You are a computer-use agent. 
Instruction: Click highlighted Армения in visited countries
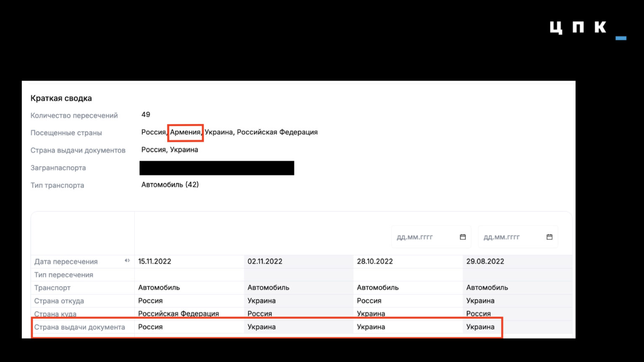tap(185, 132)
